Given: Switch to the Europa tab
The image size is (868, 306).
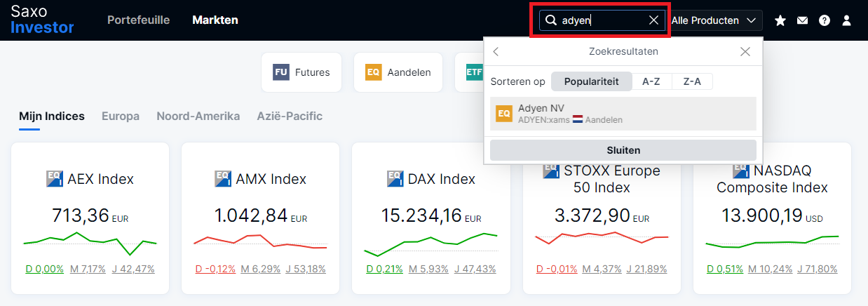Looking at the screenshot, I should (121, 117).
